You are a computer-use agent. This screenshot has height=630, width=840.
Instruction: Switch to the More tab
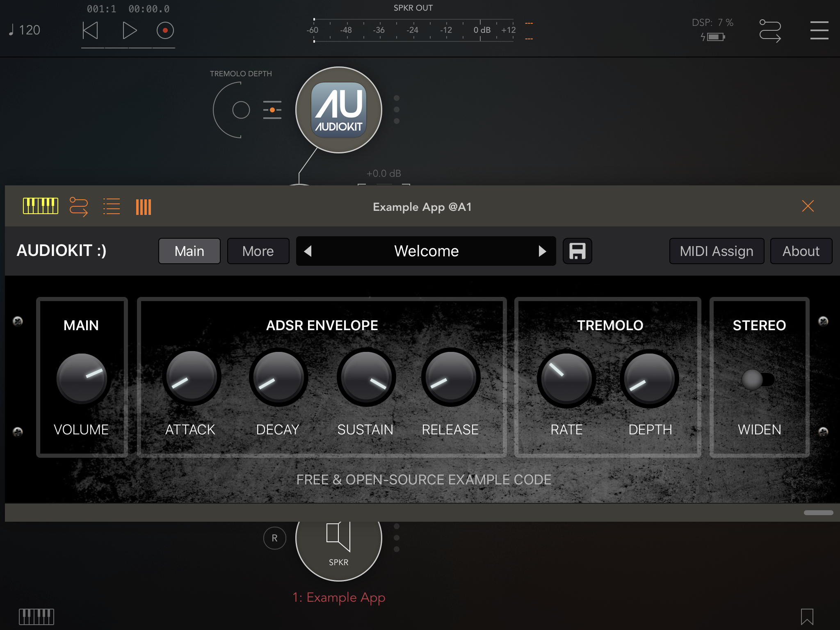tap(258, 251)
